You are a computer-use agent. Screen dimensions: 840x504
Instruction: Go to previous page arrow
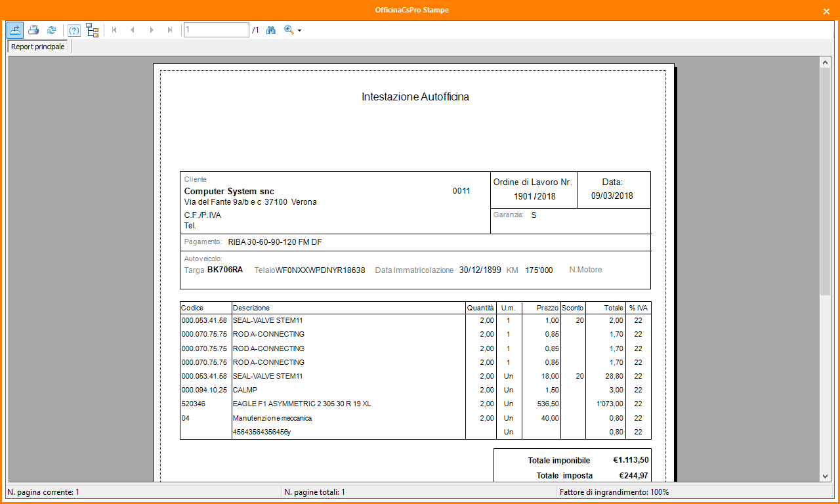[x=133, y=30]
